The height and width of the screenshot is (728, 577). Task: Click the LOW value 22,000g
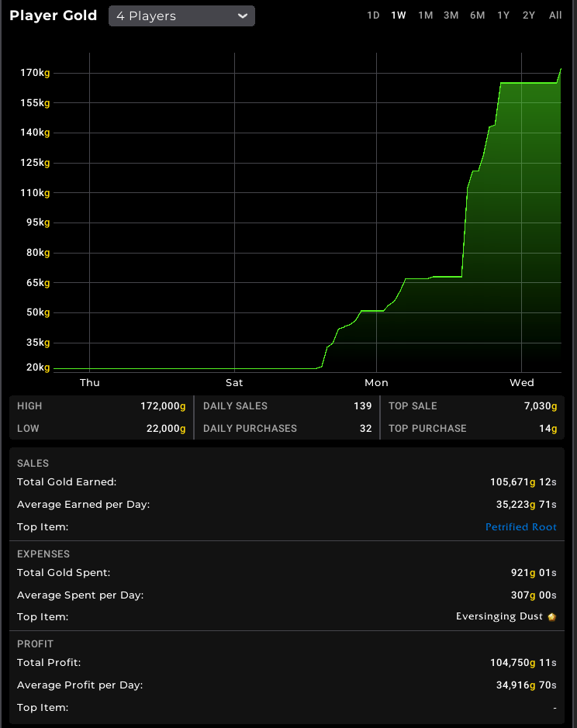click(166, 429)
